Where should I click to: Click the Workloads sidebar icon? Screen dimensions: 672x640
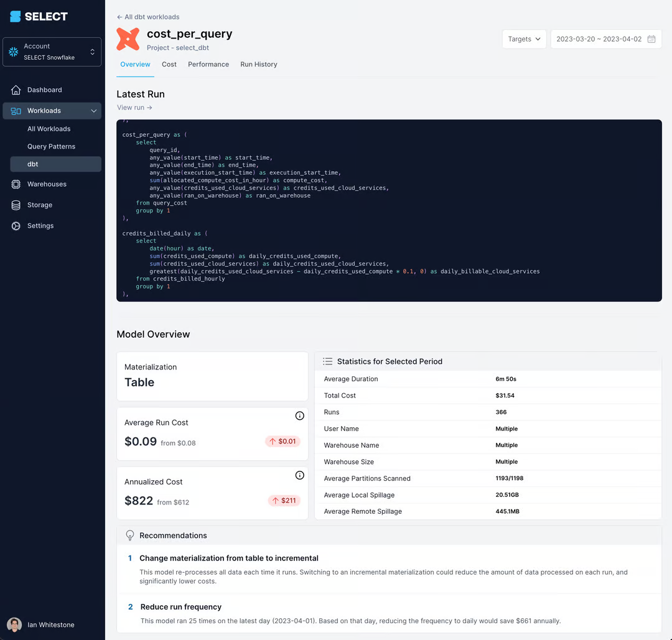(x=16, y=111)
